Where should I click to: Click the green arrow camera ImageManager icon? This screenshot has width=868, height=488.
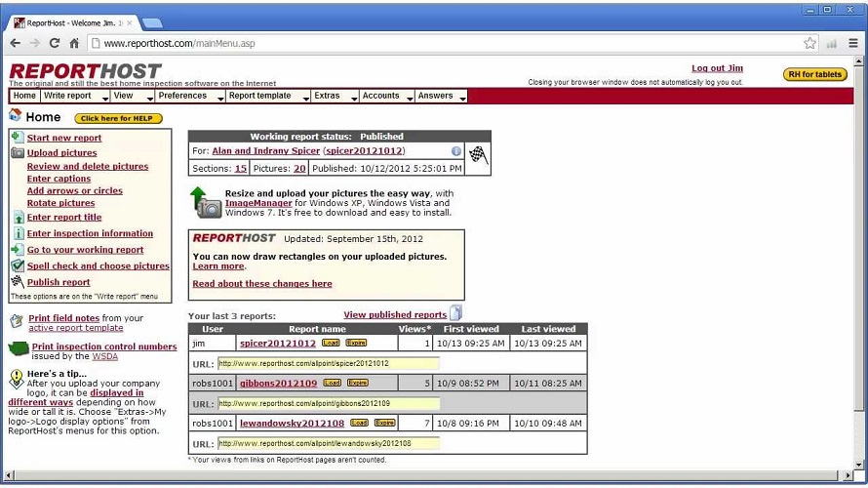tap(206, 202)
